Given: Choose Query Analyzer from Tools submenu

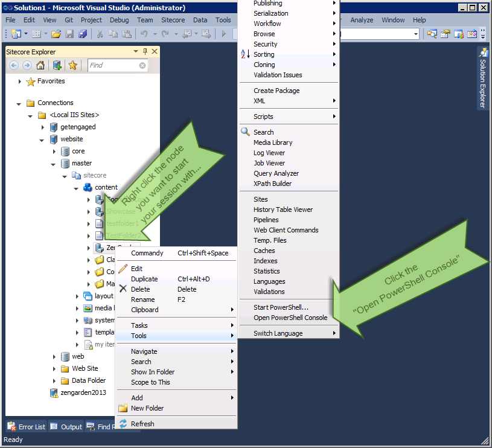Looking at the screenshot, I should coord(276,173).
